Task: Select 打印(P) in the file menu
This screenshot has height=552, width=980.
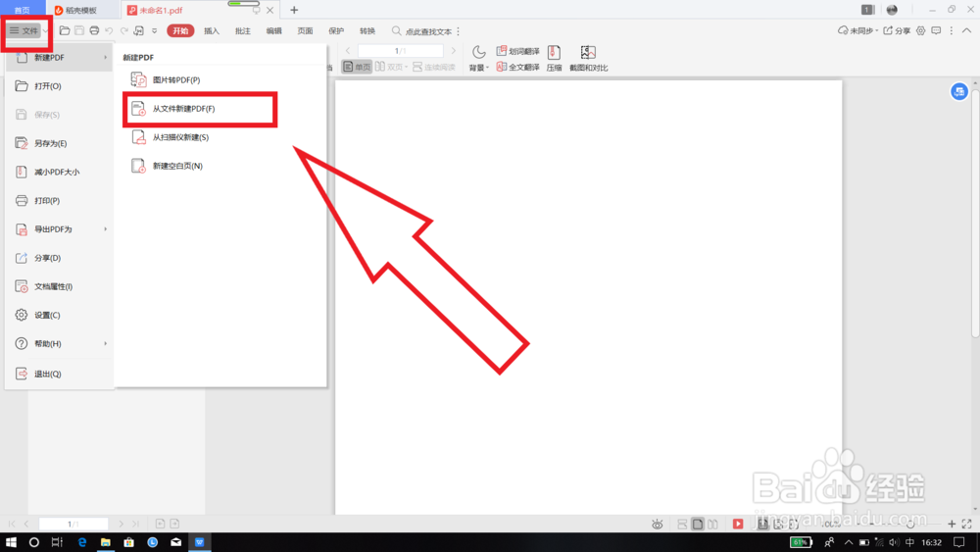Action: [x=60, y=201]
